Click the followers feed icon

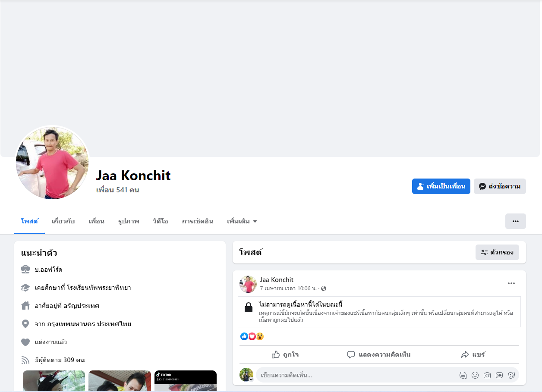[25, 360]
